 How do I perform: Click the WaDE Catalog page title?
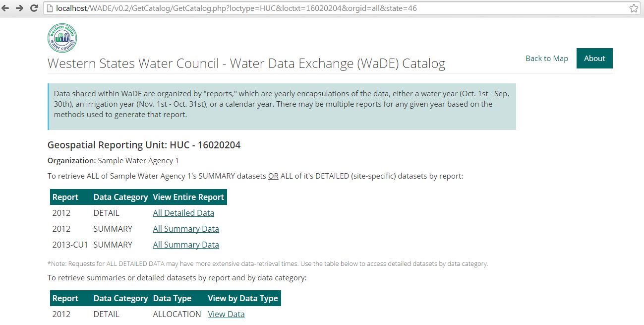(246, 64)
